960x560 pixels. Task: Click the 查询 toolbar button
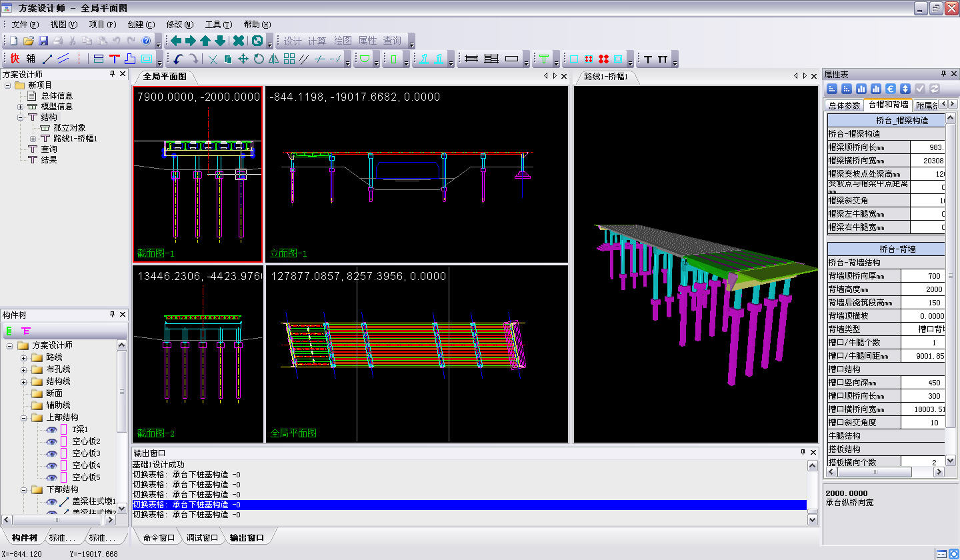pyautogui.click(x=392, y=41)
